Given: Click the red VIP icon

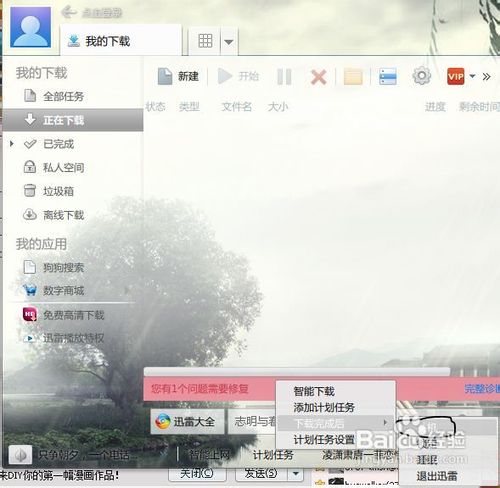Looking at the screenshot, I should [456, 76].
